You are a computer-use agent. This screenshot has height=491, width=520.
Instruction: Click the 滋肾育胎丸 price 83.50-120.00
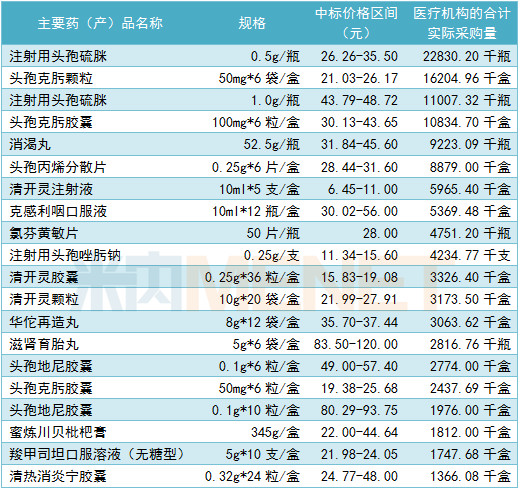(x=356, y=344)
